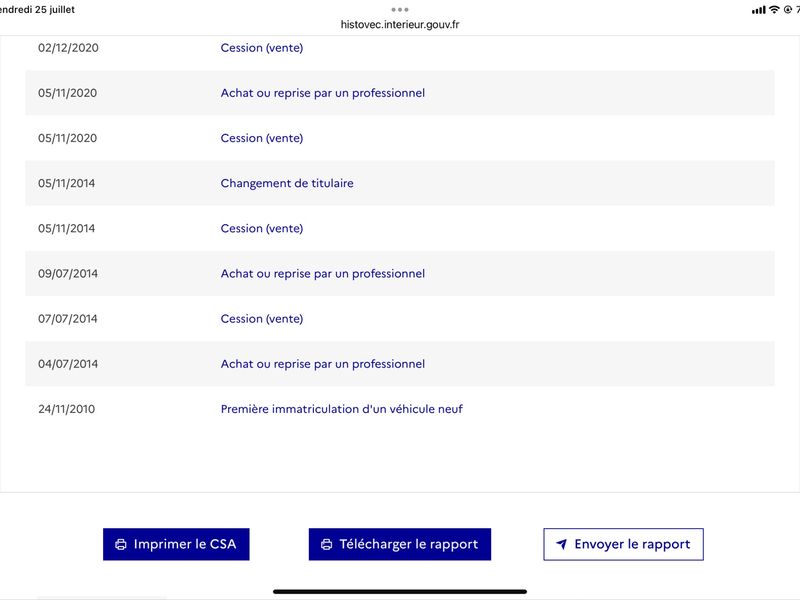The image size is (800, 600).
Task: Select 05/11/2020 beside Cession (vente)
Action: click(67, 138)
